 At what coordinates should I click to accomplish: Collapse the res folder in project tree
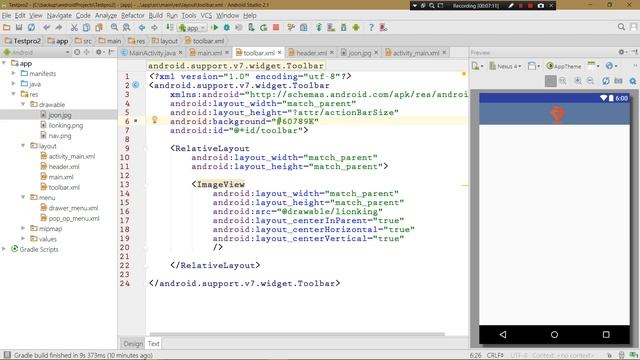click(13, 94)
